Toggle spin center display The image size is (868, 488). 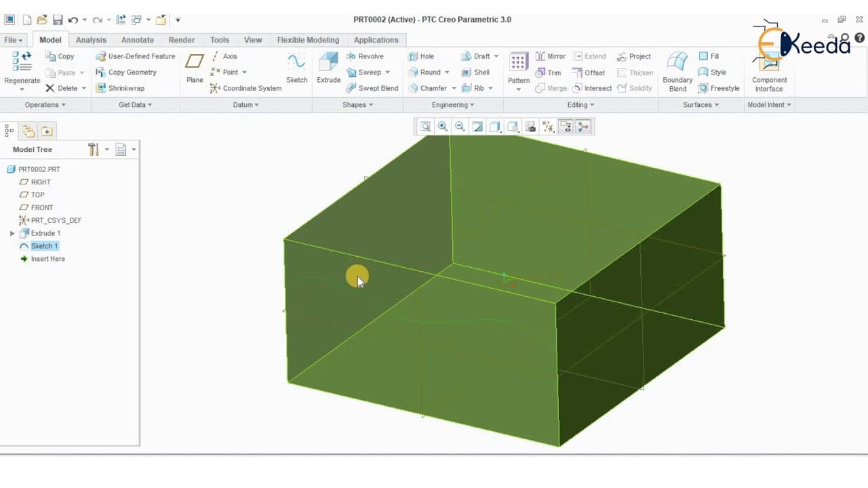click(x=583, y=127)
